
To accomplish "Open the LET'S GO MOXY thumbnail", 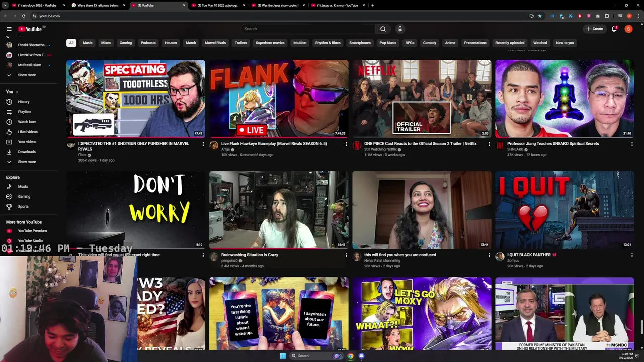I will [x=422, y=313].
